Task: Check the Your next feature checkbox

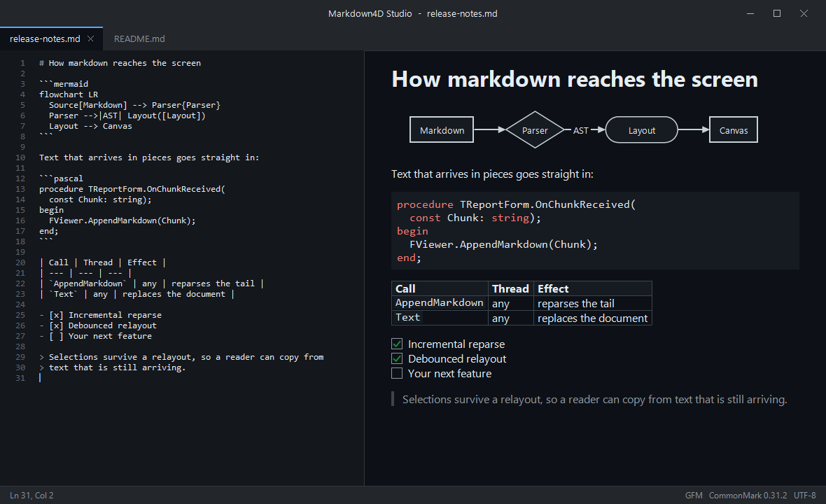Action: [x=397, y=373]
